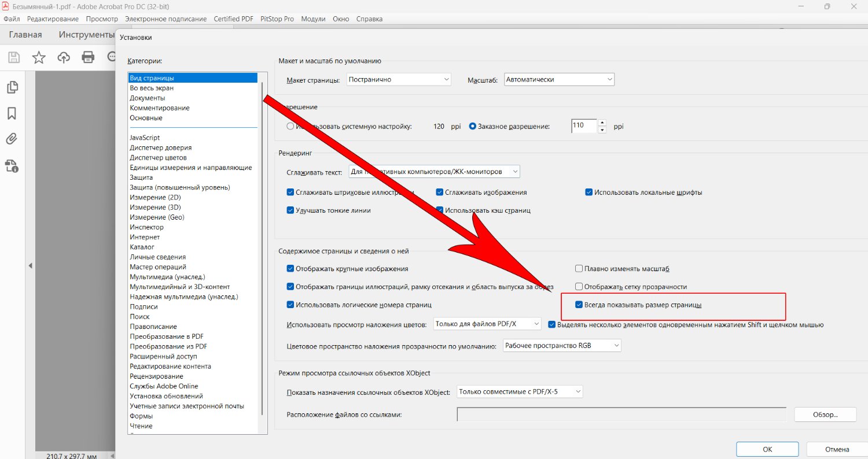Toggle "Всегда показывать размер страницы" checkbox
This screenshot has width=868, height=459.
[x=579, y=305]
